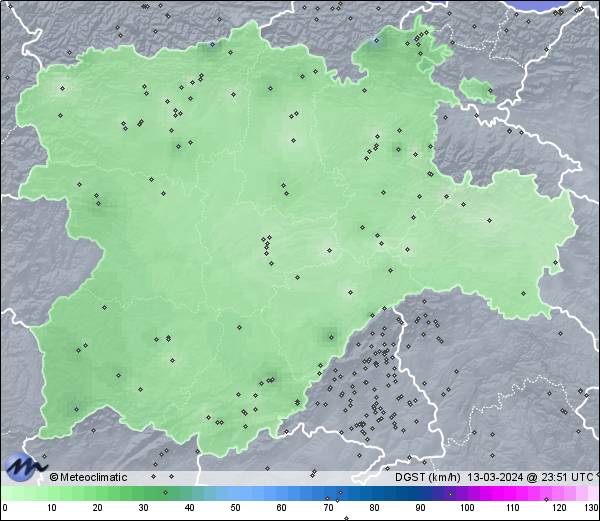600x521 pixels.
Task: Select the DGST (km/h) label
Action: click(x=427, y=477)
